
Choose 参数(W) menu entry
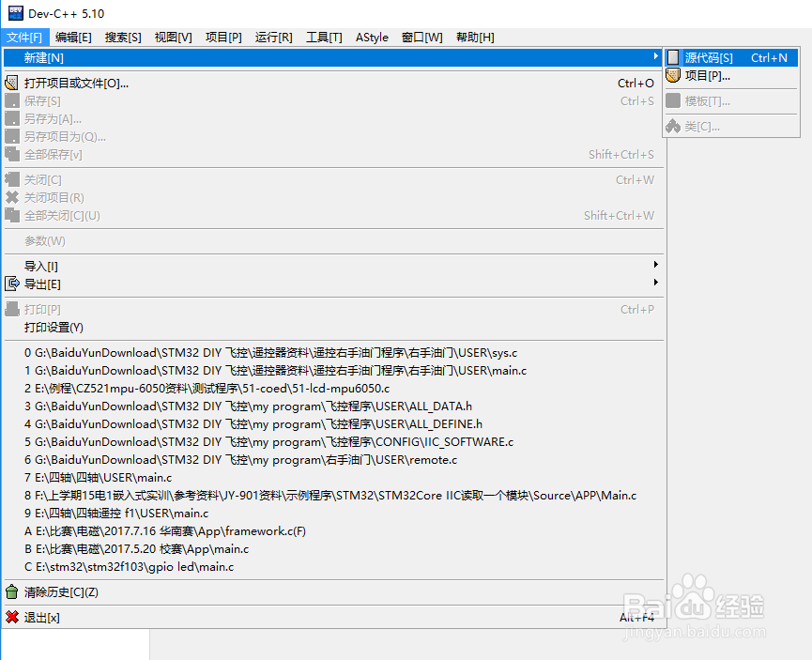click(x=332, y=241)
